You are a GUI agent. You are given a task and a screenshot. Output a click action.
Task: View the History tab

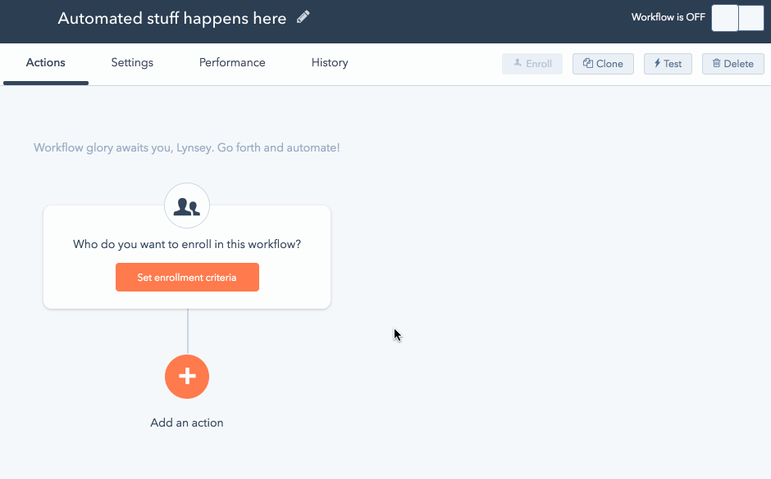point(329,62)
